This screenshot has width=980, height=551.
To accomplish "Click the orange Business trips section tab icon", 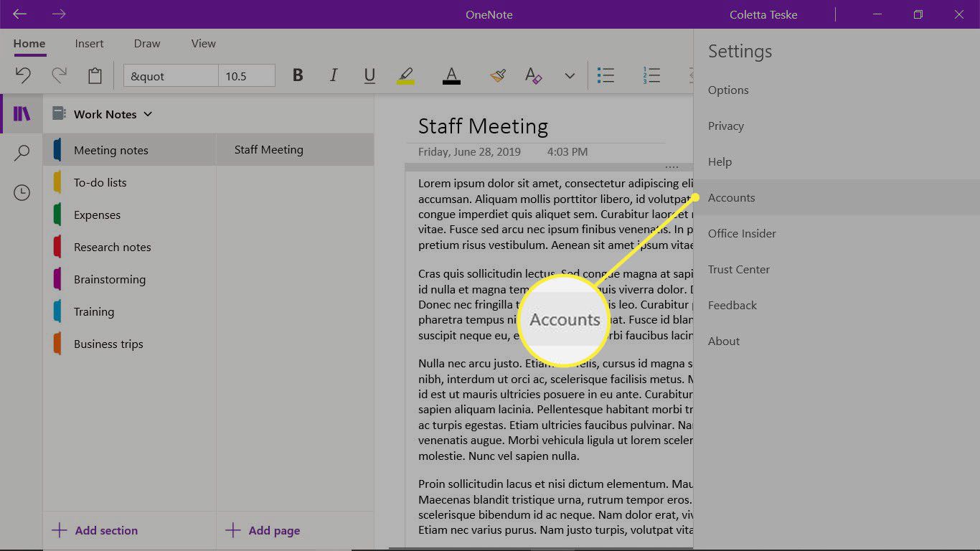I will pos(57,344).
